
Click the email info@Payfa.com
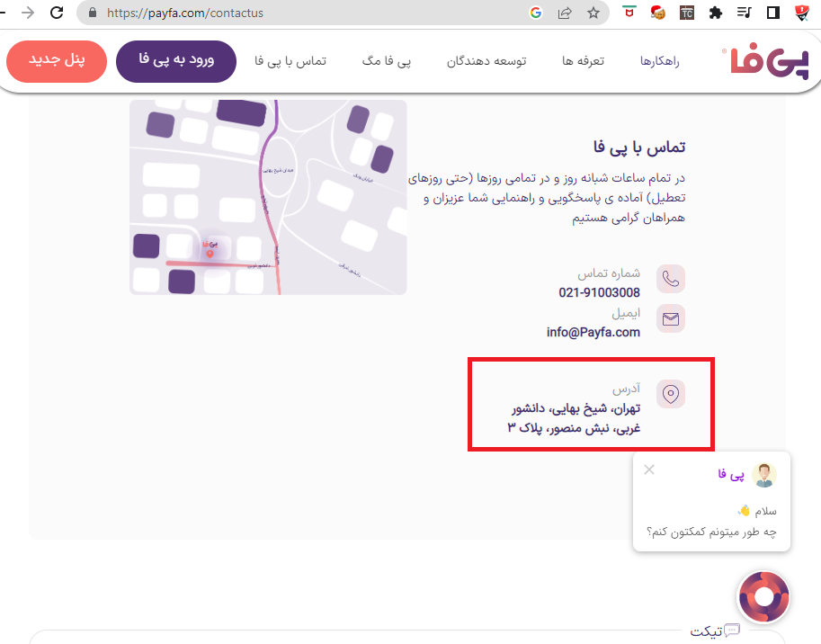[593, 332]
